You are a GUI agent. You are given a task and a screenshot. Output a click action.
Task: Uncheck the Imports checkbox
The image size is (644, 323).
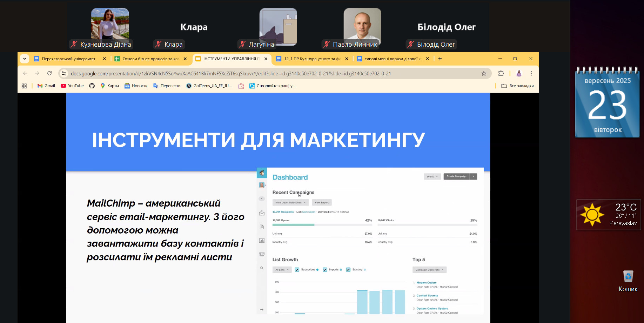pyautogui.click(x=325, y=270)
